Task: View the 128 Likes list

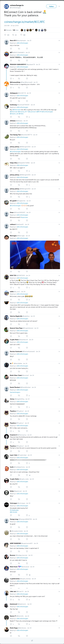Action: (x=15, y=30)
